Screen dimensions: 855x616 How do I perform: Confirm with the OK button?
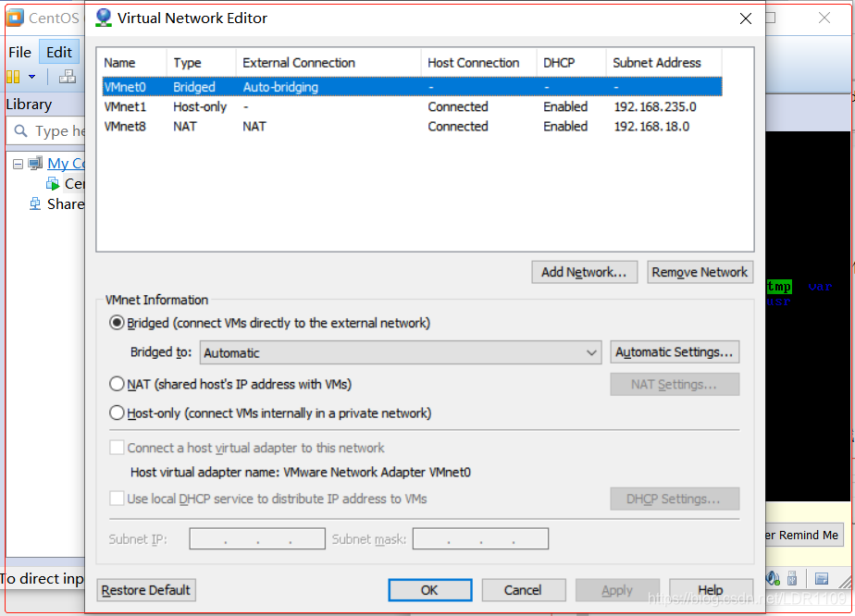point(429,590)
